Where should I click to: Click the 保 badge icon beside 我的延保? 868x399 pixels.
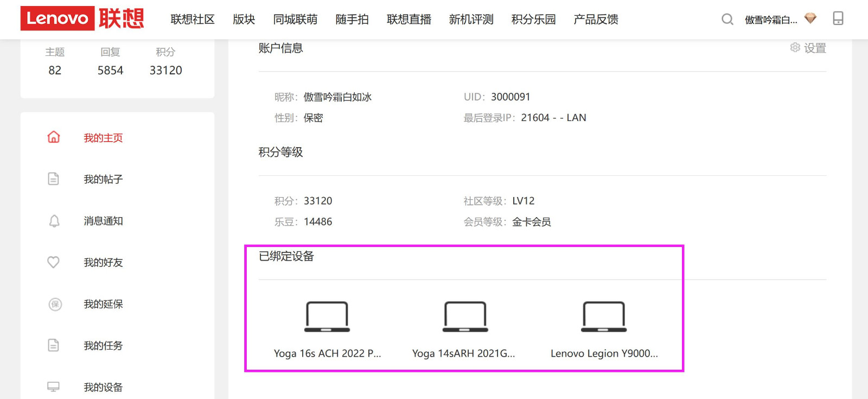pos(55,304)
